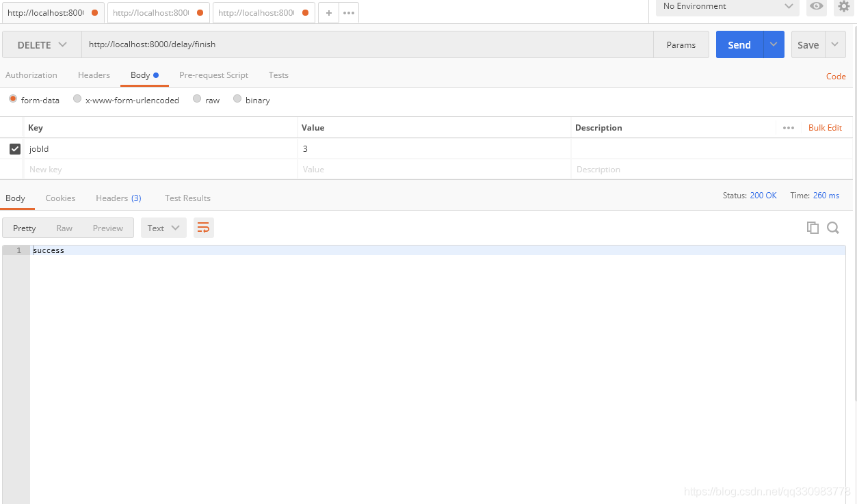This screenshot has height=504, width=857.
Task: Select Preview response view
Action: (108, 228)
